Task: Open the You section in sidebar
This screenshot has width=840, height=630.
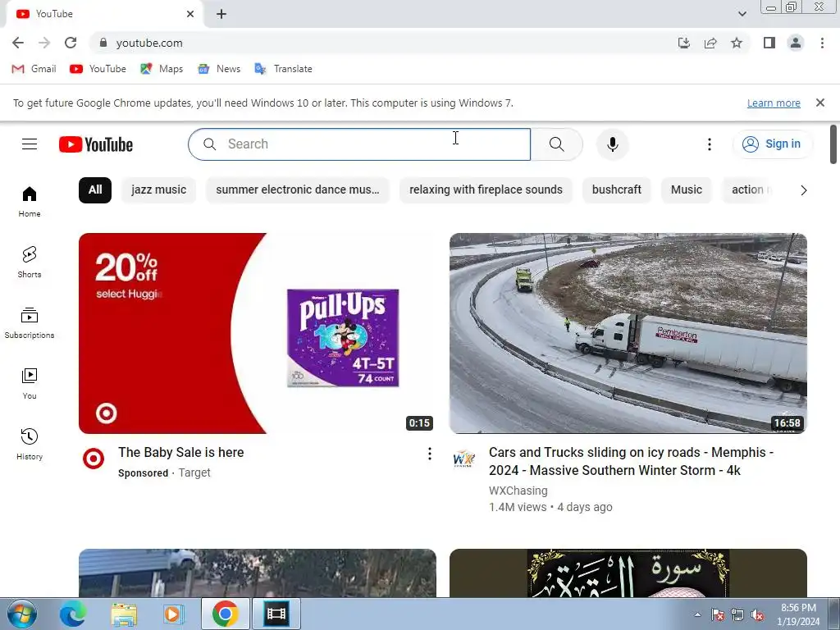Action: tap(30, 384)
